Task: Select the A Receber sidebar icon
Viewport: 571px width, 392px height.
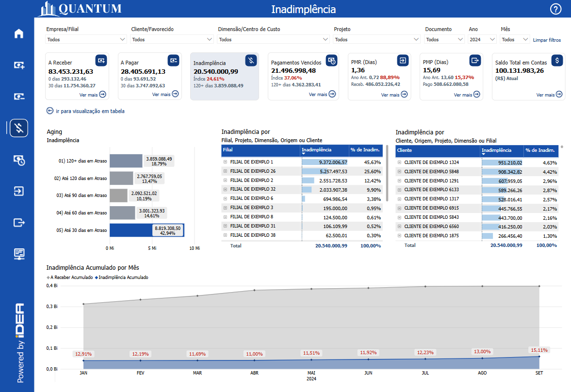Action: click(x=19, y=65)
